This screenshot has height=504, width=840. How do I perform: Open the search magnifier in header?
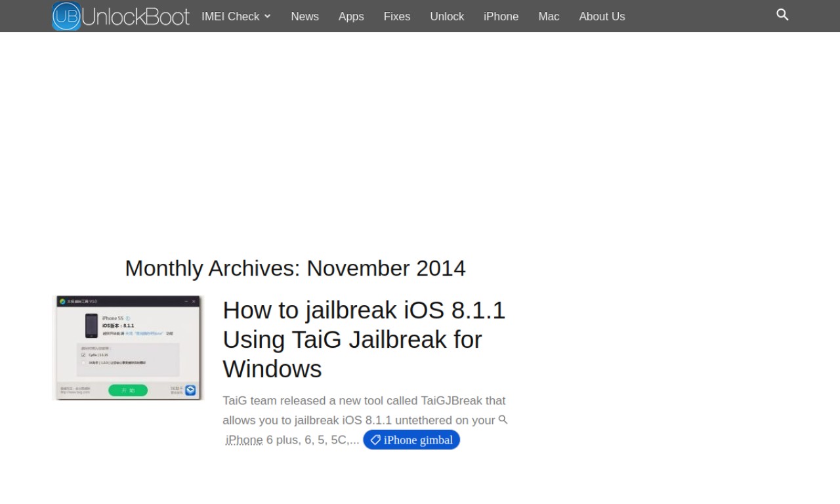pos(782,14)
